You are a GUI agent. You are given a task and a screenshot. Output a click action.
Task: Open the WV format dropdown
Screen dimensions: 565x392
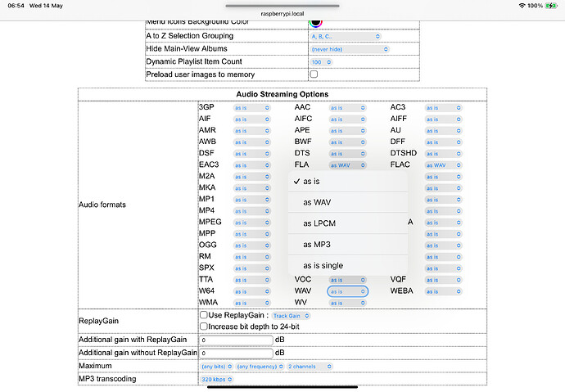click(347, 304)
